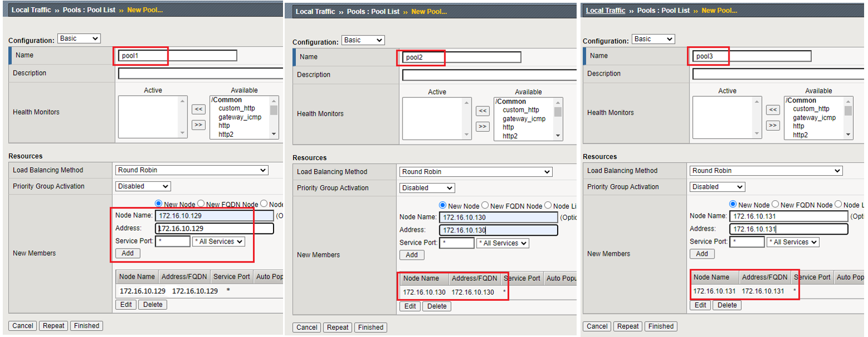Image resolution: width=868 pixels, height=337 pixels.
Task: Click Pools : Pool List breadcrumb above pool2
Action: pyautogui.click(x=373, y=12)
